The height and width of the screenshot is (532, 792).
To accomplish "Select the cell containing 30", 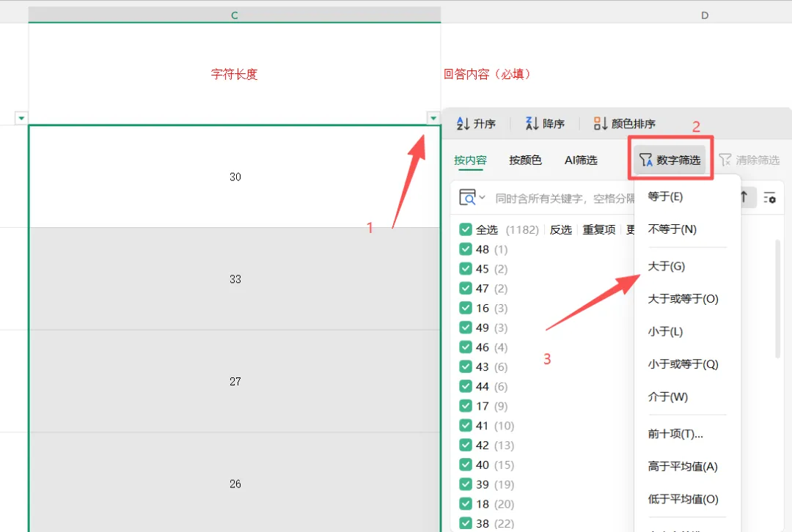I will (235, 177).
